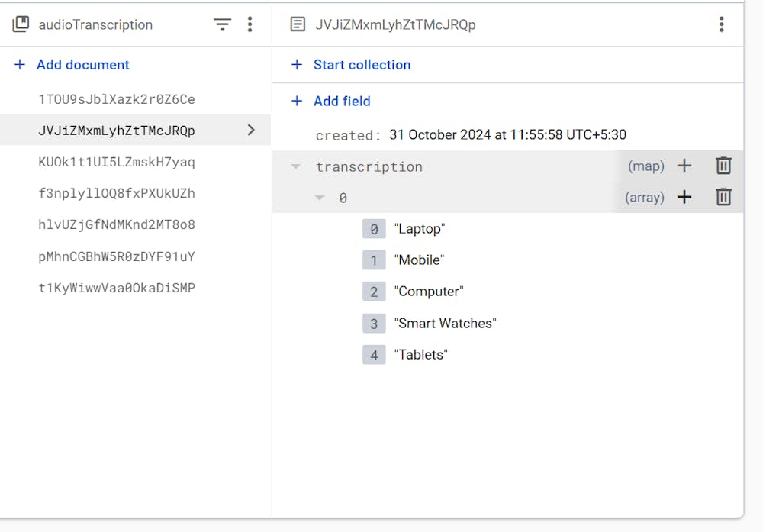Collapse the transcription map field

[296, 166]
